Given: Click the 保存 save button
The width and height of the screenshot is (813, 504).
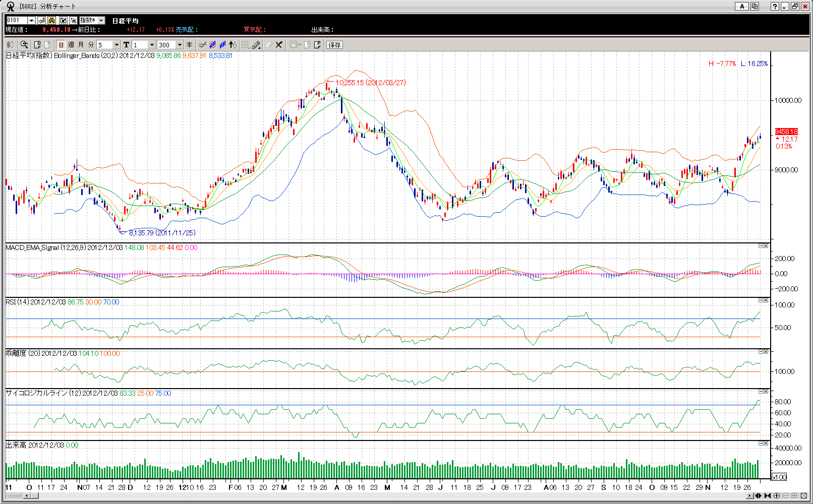Looking at the screenshot, I should (x=334, y=45).
